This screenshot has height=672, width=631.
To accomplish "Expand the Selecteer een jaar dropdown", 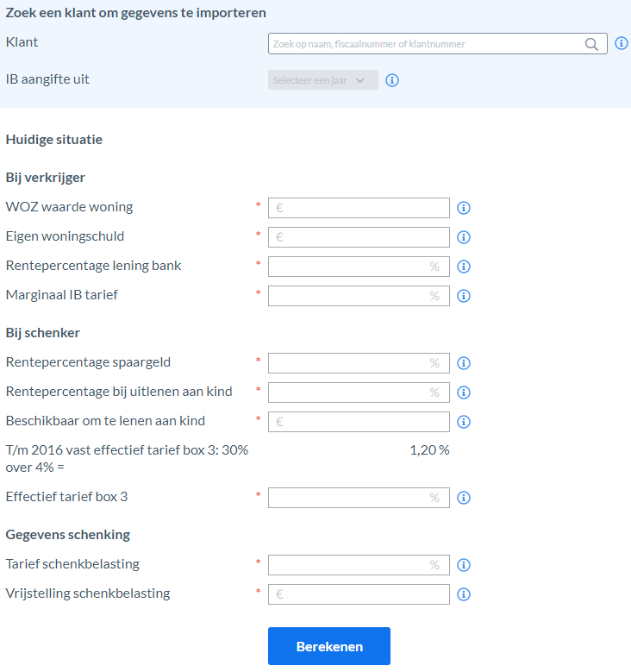I will 323,80.
